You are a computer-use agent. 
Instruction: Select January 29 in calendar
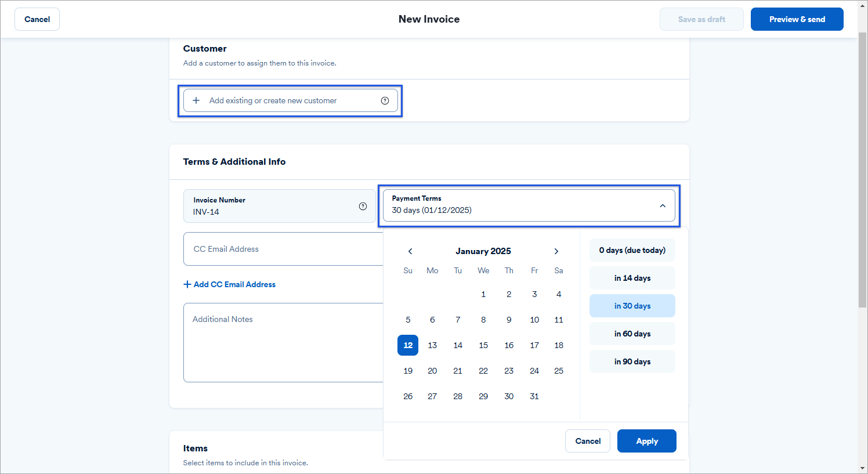tap(483, 396)
